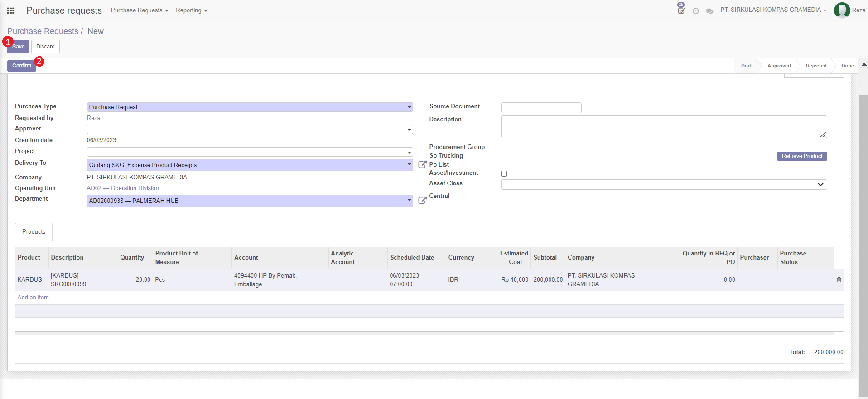Open the Purchase Requests menu
Image resolution: width=868 pixels, height=399 pixels.
pos(140,10)
